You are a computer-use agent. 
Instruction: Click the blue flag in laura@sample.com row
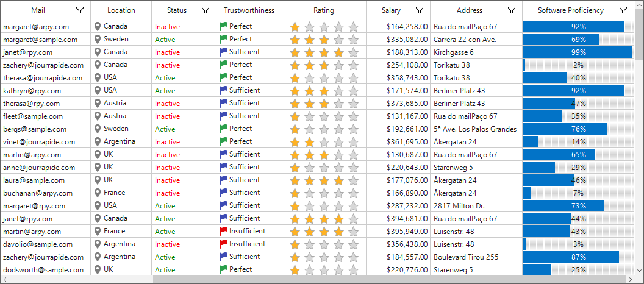(223, 180)
